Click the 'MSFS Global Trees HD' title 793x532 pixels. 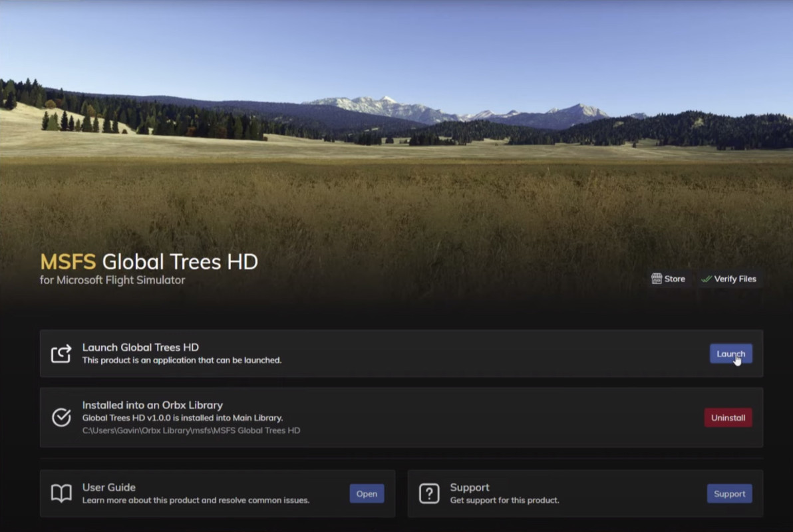pos(149,261)
